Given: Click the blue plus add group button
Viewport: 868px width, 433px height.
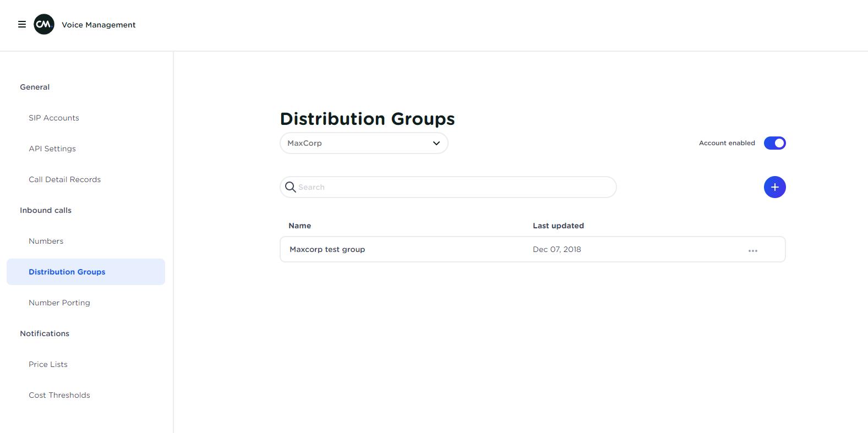Looking at the screenshot, I should [x=774, y=187].
